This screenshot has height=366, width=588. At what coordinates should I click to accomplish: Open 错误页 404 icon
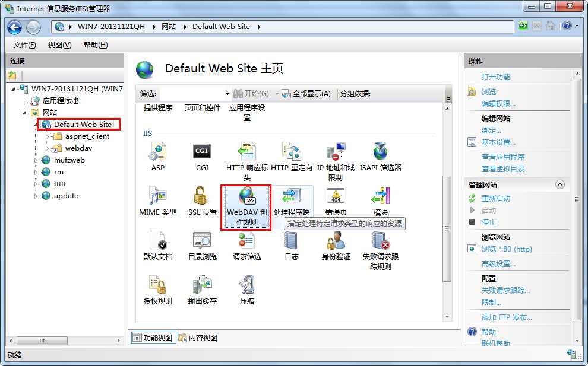[x=336, y=196]
